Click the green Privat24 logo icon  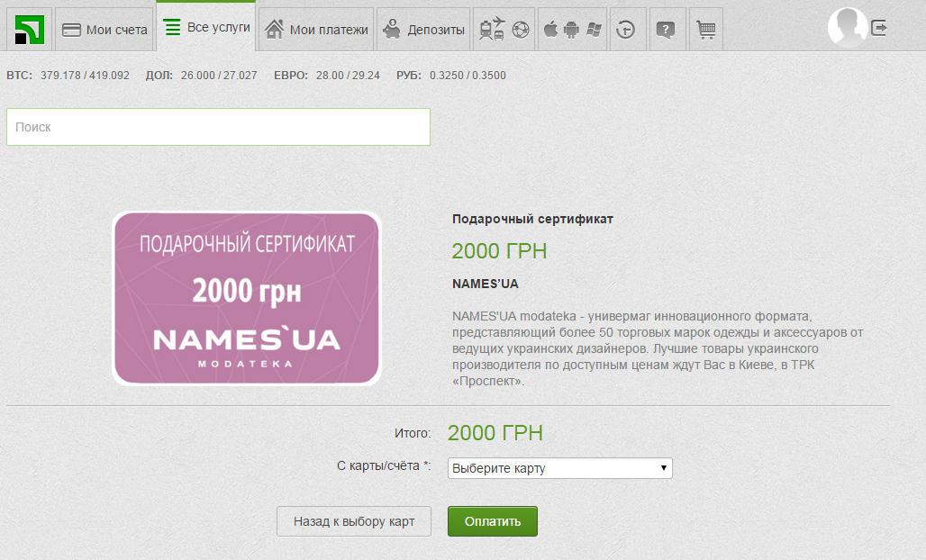tap(30, 30)
